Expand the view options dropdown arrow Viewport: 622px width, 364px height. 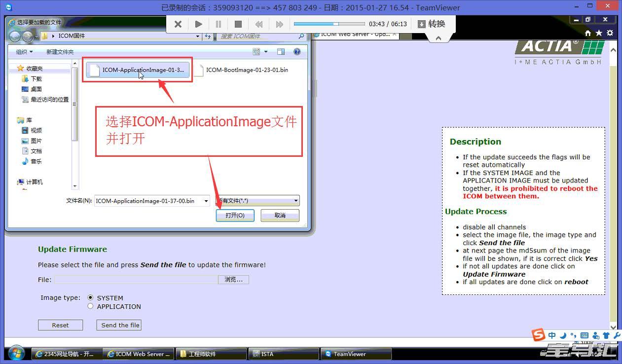pyautogui.click(x=266, y=52)
